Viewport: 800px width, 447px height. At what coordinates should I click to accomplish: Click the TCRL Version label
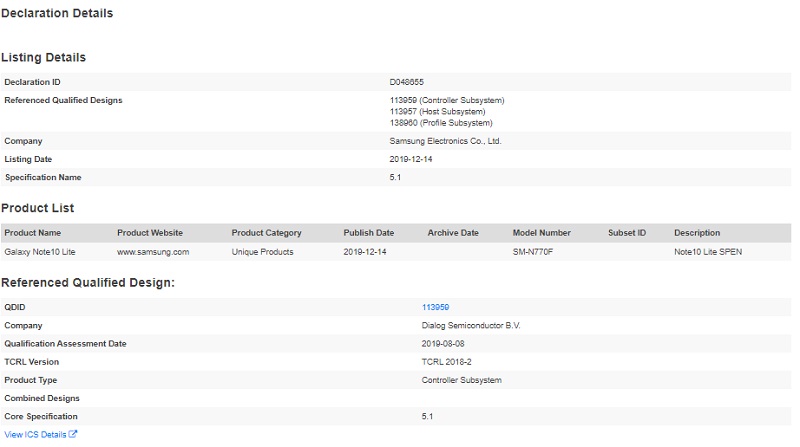pyautogui.click(x=32, y=362)
